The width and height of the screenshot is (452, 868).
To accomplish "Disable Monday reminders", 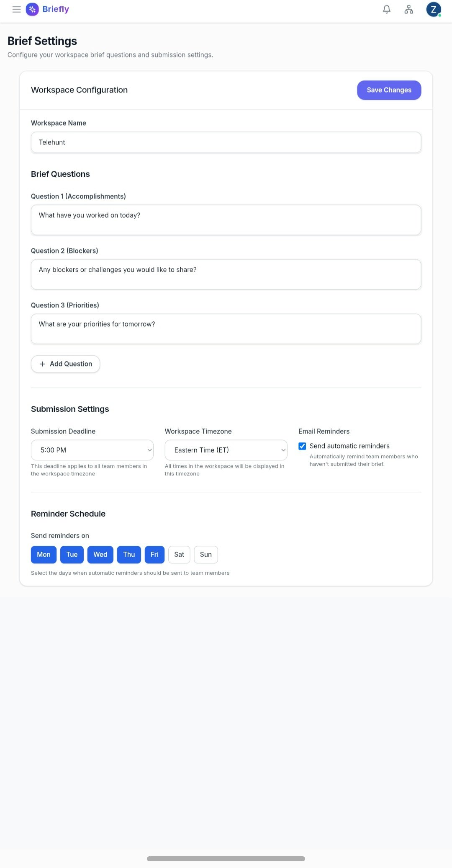I will [x=44, y=555].
